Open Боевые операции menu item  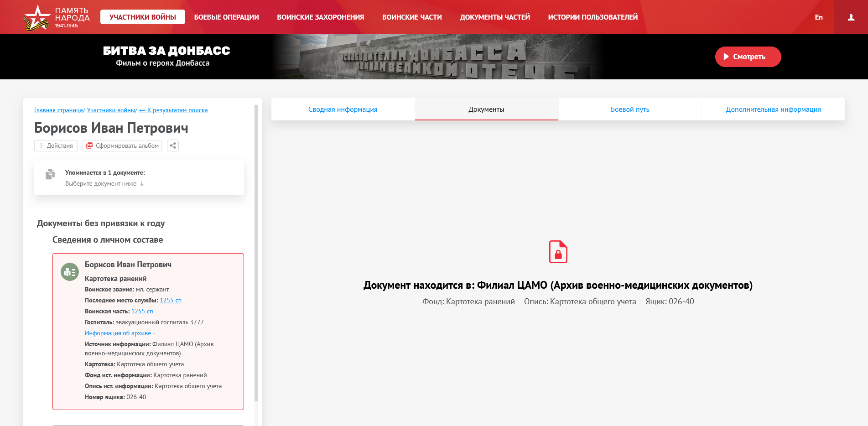pos(226,17)
